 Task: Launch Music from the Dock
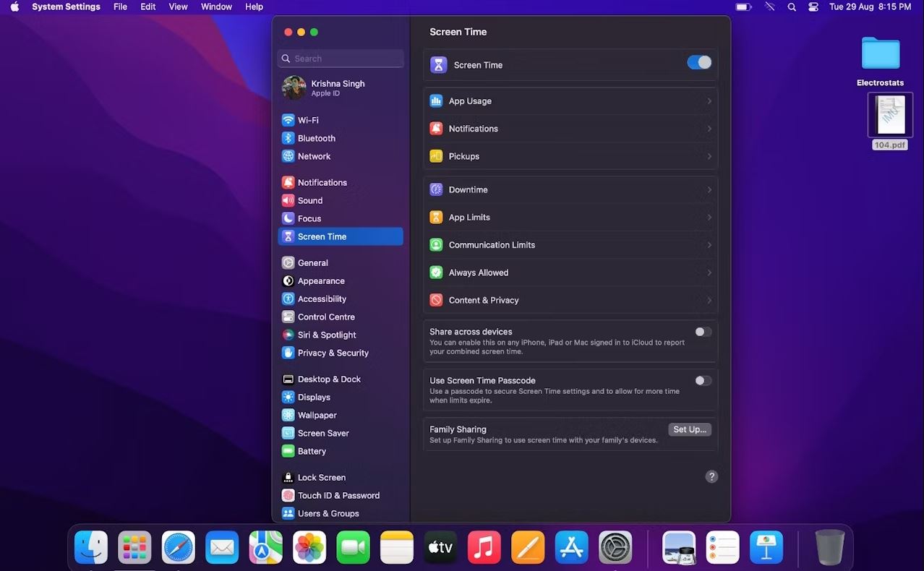[x=484, y=547]
